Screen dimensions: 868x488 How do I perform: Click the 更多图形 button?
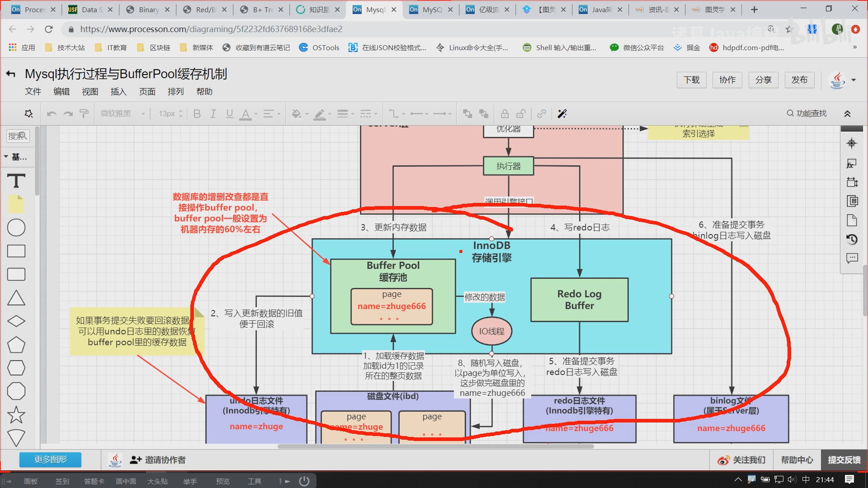click(x=50, y=460)
